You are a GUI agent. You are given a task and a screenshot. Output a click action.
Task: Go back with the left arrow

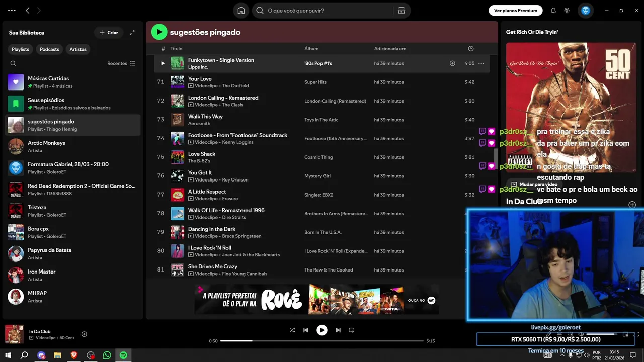click(28, 11)
